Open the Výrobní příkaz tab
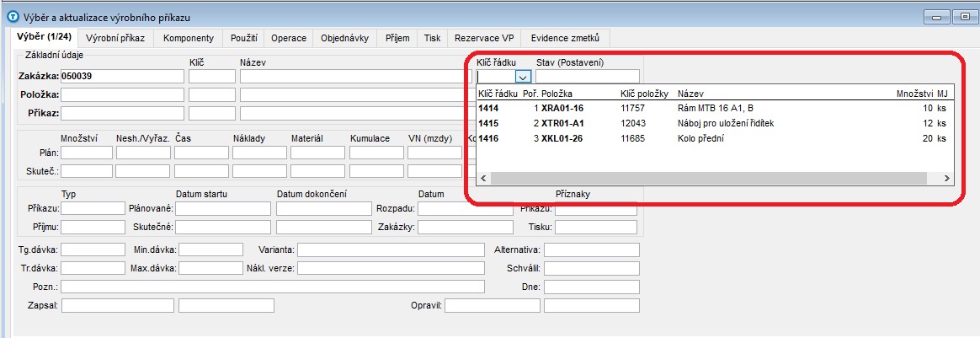The width and height of the screenshot is (980, 338). [115, 38]
